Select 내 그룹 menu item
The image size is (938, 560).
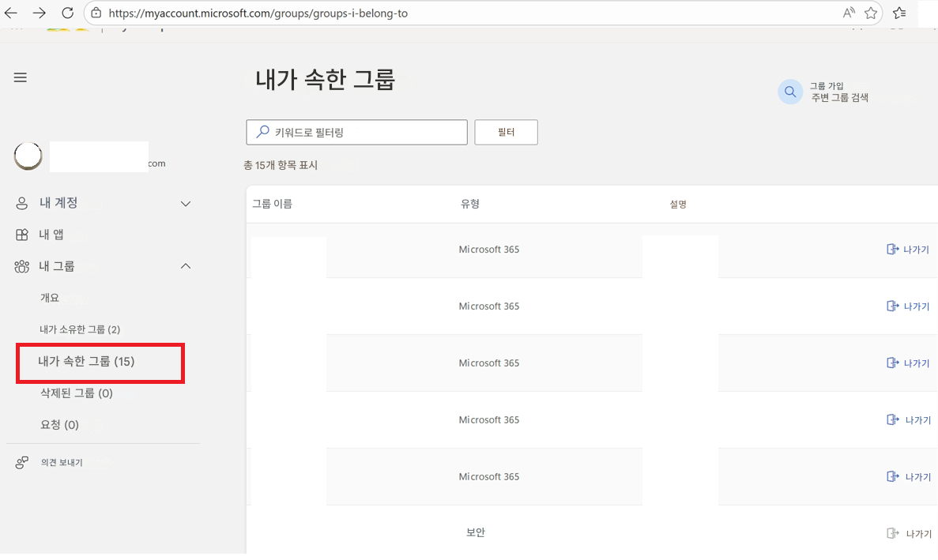(57, 266)
